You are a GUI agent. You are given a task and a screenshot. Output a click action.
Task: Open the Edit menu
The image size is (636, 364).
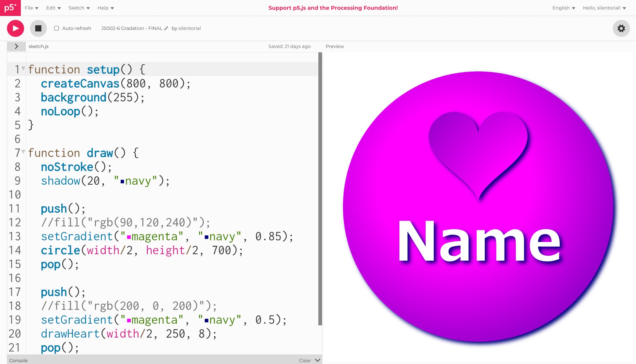click(x=53, y=8)
